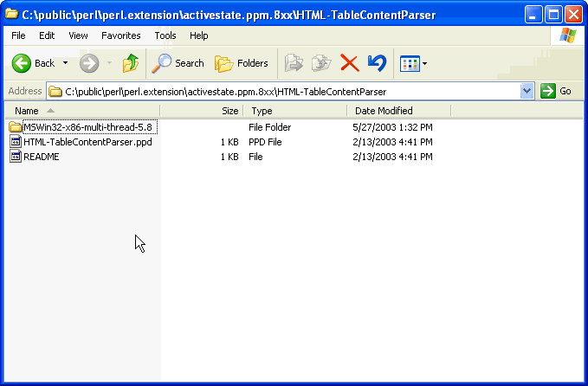Screen dimensions: 588x386
Task: Open the Back button history dropdown
Action: (65, 63)
